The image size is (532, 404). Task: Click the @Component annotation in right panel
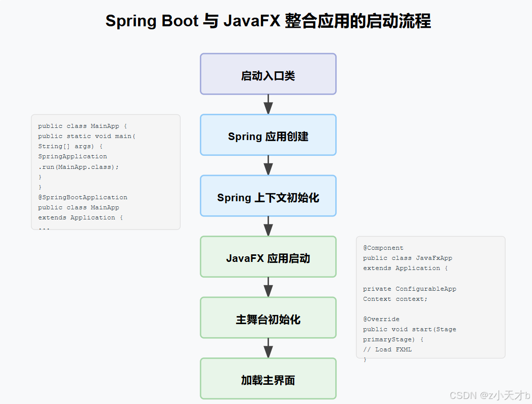click(x=383, y=248)
